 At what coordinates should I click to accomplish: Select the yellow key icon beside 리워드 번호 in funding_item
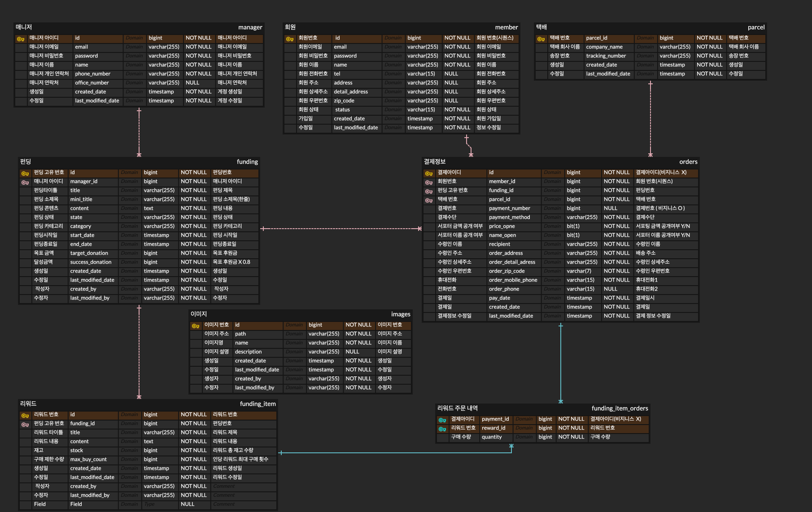[25, 416]
